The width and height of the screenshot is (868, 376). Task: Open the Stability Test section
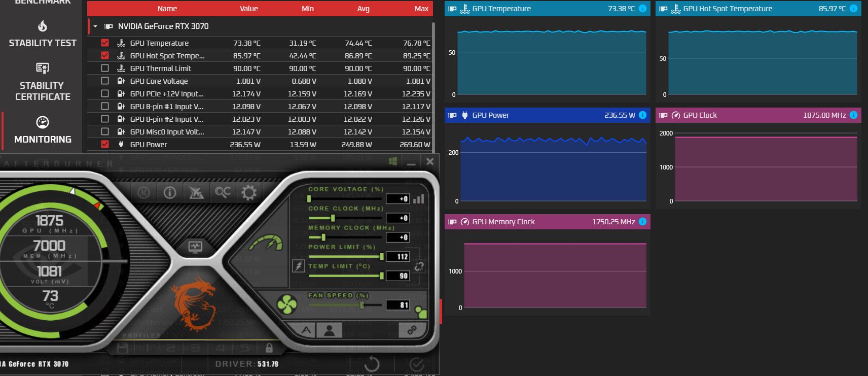pos(43,35)
